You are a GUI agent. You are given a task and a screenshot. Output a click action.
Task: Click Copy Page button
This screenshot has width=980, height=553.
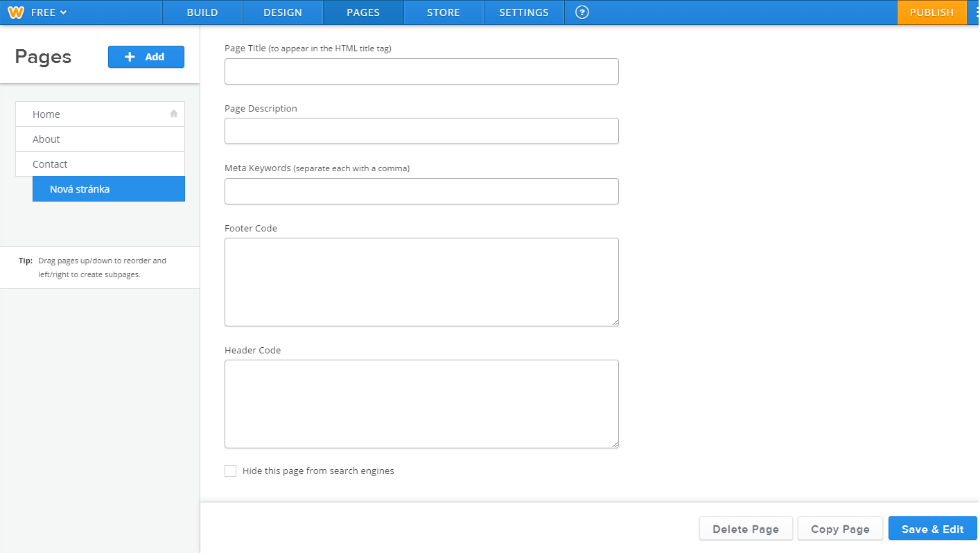840,529
